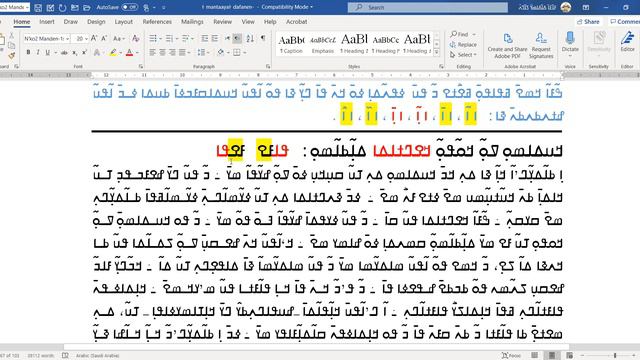Toggle Subscript formatting
The image size is (640, 360).
(75, 52)
